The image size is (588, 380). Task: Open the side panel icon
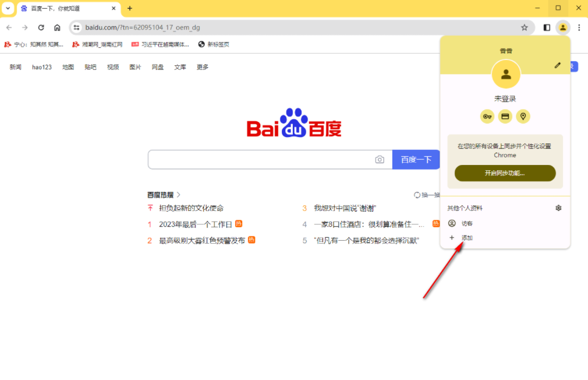click(x=547, y=27)
